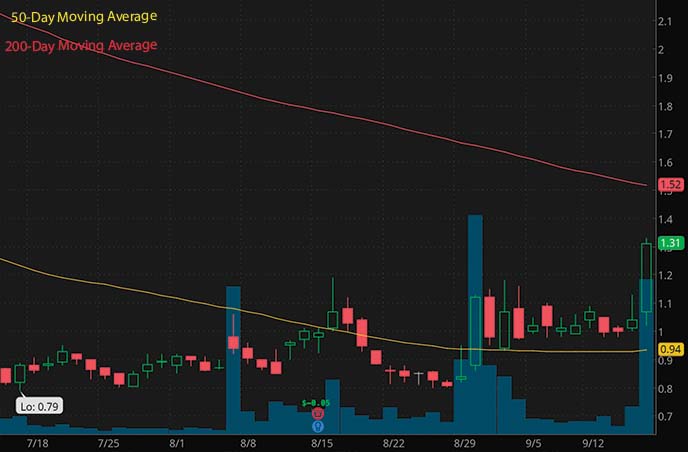Image resolution: width=688 pixels, height=452 pixels.
Task: Click the 1.1 price axis label
Action: [x=665, y=304]
